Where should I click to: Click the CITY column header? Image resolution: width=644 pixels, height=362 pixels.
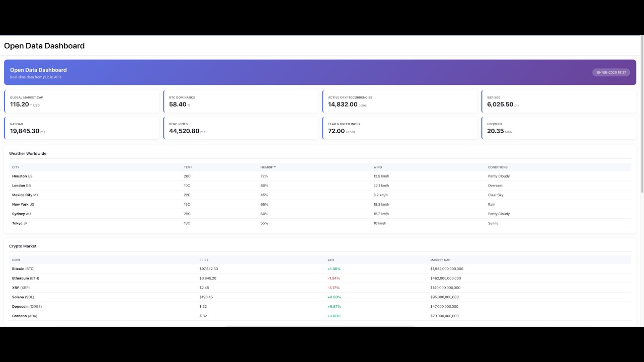[16, 167]
